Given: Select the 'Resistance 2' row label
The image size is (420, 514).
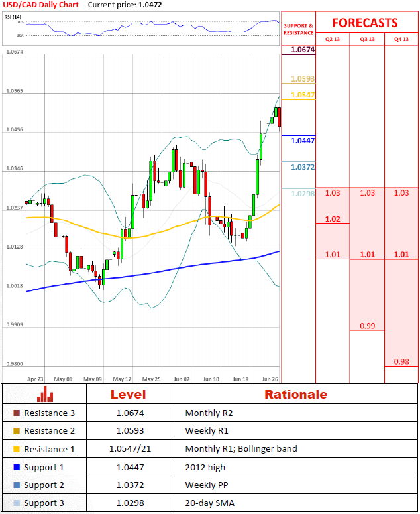Looking at the screenshot, I should pos(49,430).
